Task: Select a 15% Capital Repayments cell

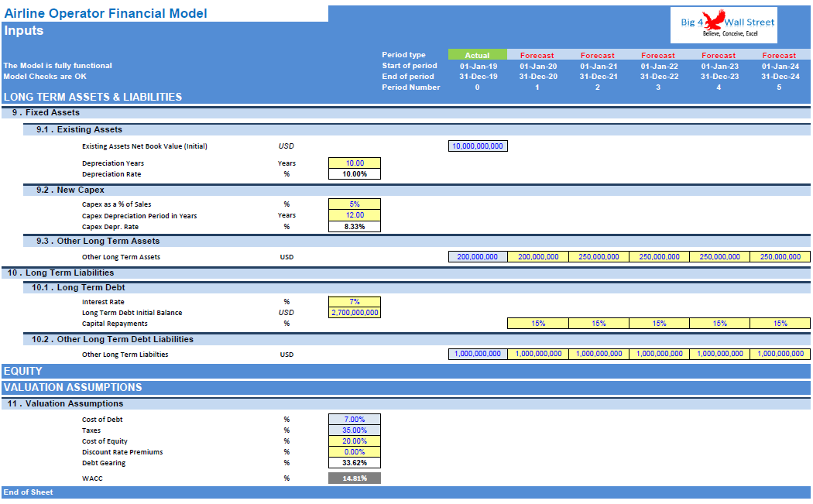Action: 537,323
